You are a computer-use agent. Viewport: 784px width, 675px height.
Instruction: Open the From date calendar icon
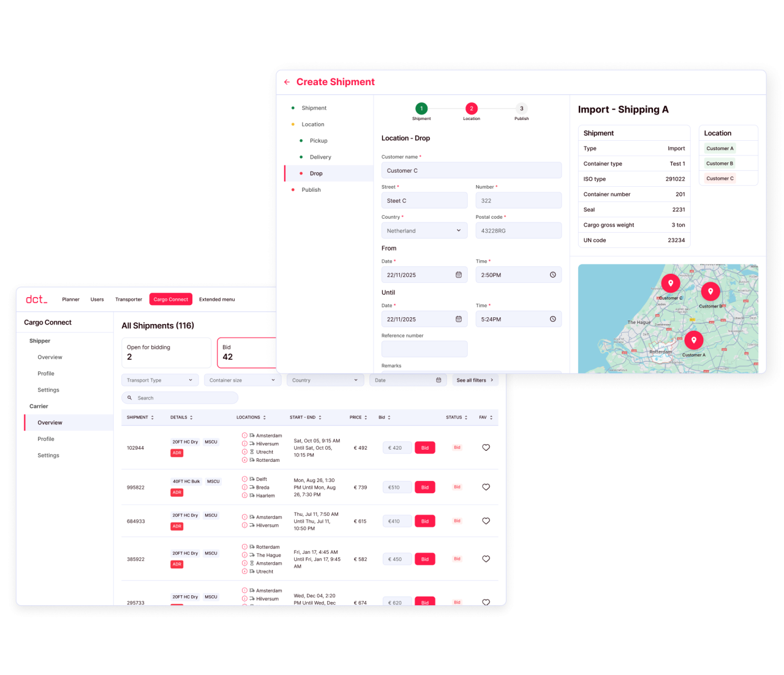pos(458,275)
